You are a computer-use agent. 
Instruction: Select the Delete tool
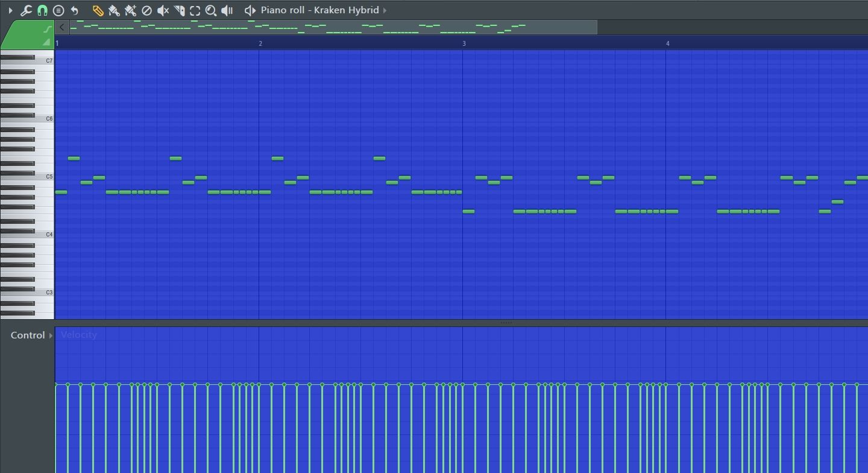[x=146, y=10]
